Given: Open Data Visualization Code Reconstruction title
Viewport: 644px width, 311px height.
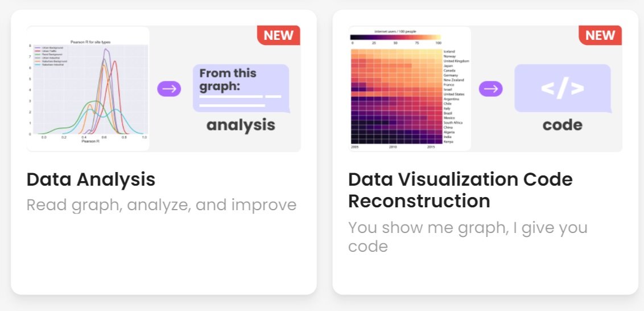Looking at the screenshot, I should [x=460, y=190].
